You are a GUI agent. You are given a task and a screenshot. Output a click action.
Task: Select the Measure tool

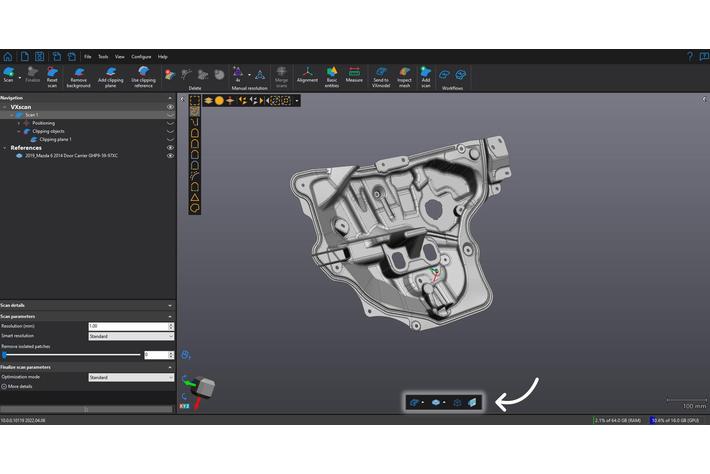tap(354, 75)
